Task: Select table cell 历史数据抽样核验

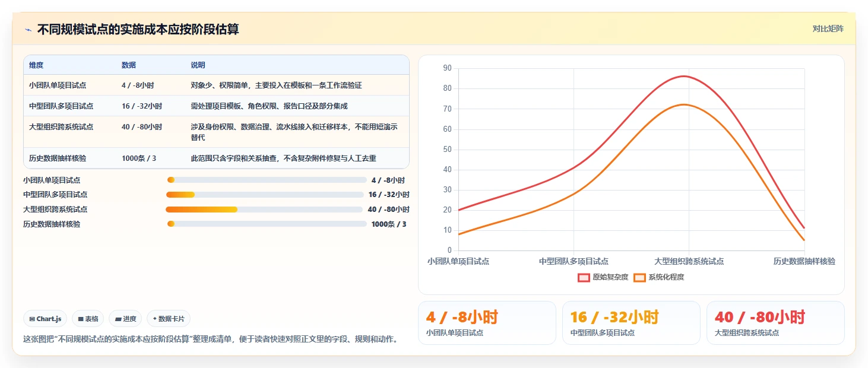Action: pyautogui.click(x=58, y=158)
